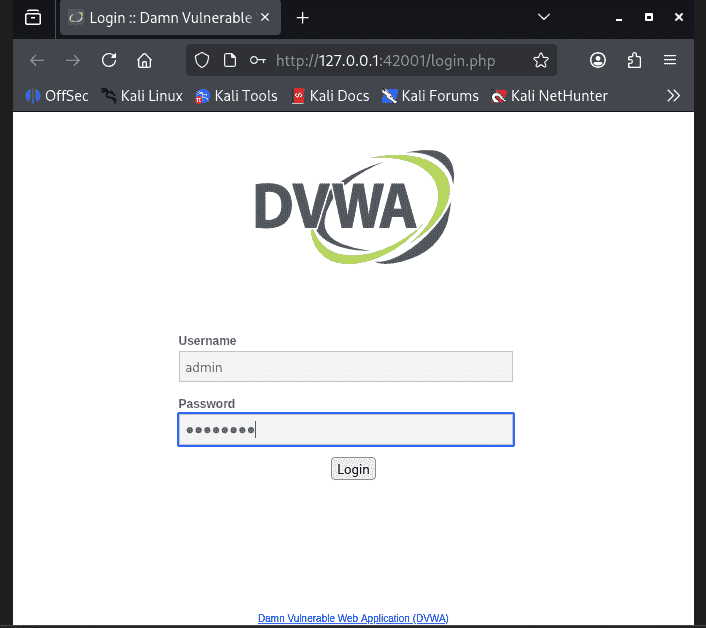
Task: Bookmark this page with the star icon
Action: pos(541,60)
